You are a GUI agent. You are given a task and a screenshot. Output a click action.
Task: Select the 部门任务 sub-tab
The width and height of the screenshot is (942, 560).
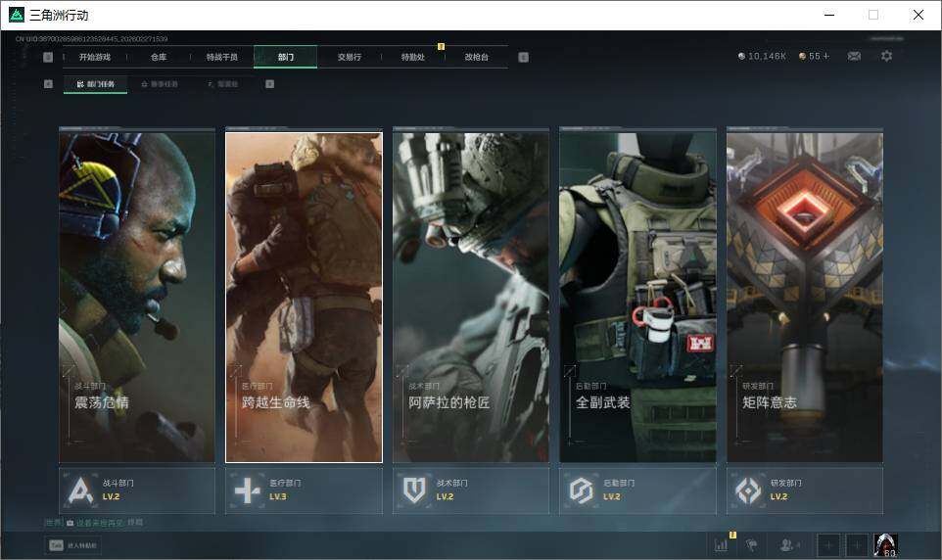(96, 84)
